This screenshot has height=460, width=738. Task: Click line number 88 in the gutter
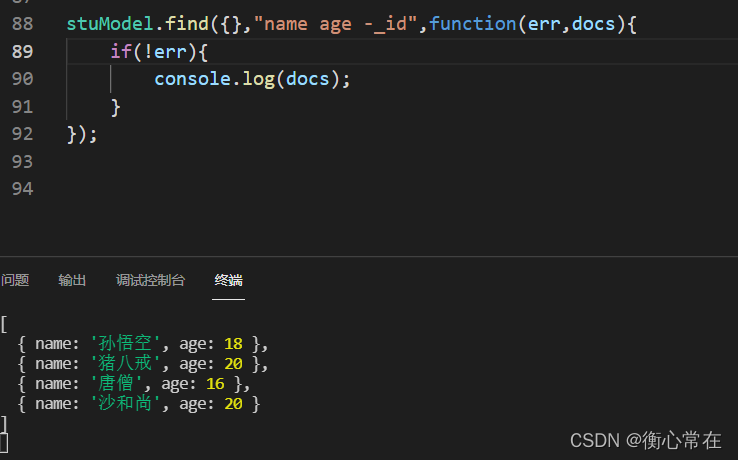(23, 24)
